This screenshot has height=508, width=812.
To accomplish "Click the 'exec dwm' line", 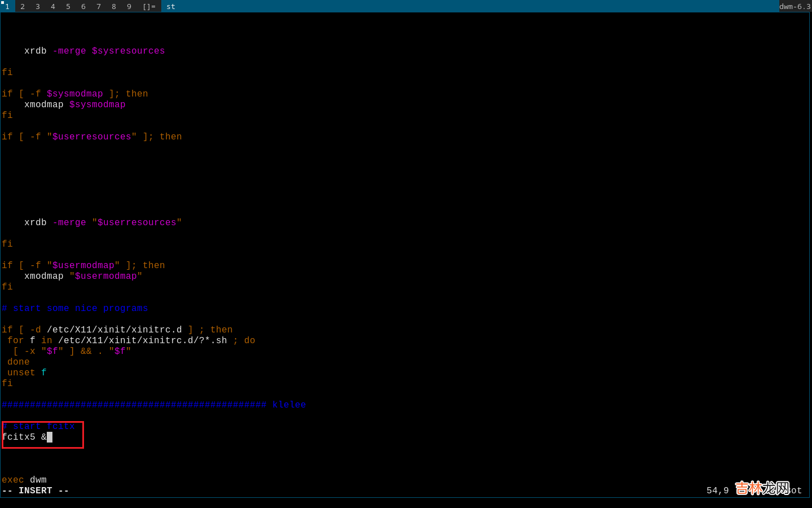I will (24, 480).
